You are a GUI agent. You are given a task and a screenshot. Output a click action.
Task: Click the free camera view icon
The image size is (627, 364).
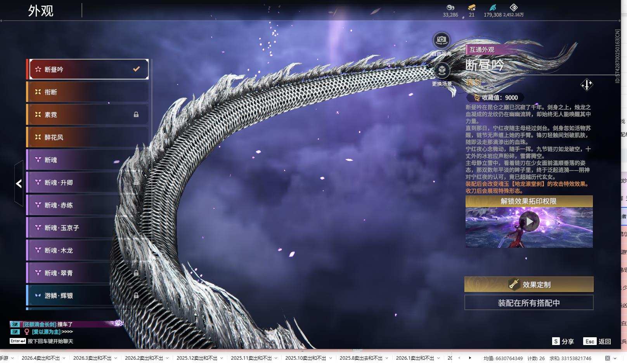[x=441, y=40]
